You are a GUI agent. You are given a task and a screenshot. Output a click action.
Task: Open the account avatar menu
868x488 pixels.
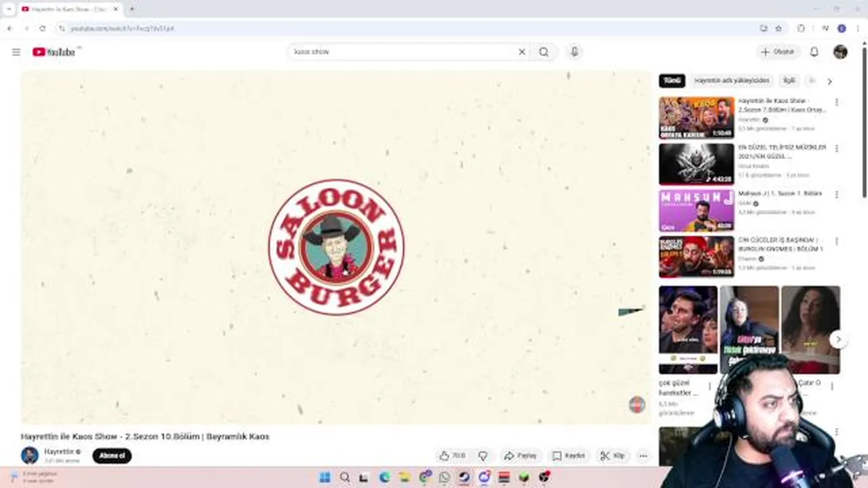[840, 52]
